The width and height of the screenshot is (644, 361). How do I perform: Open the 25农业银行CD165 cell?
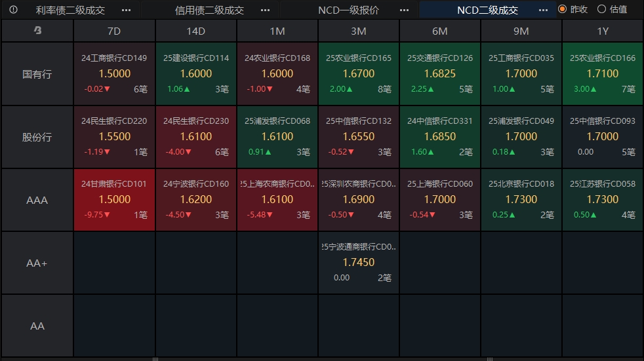tap(359, 74)
